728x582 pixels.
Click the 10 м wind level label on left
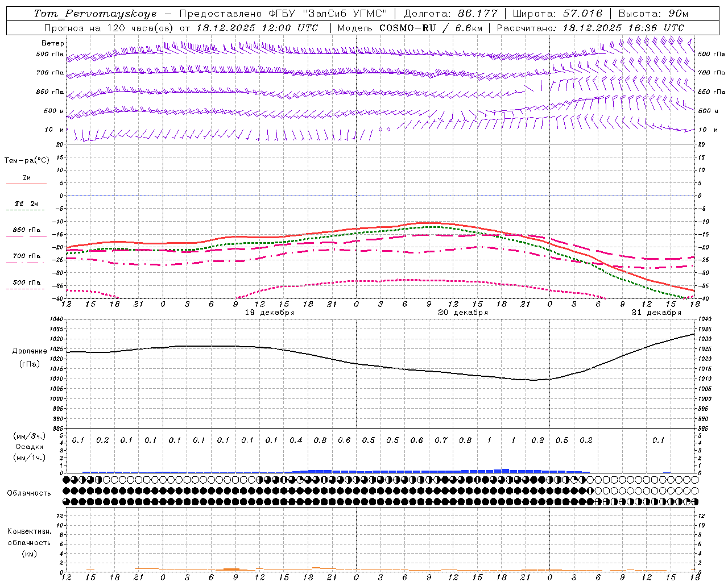point(54,130)
